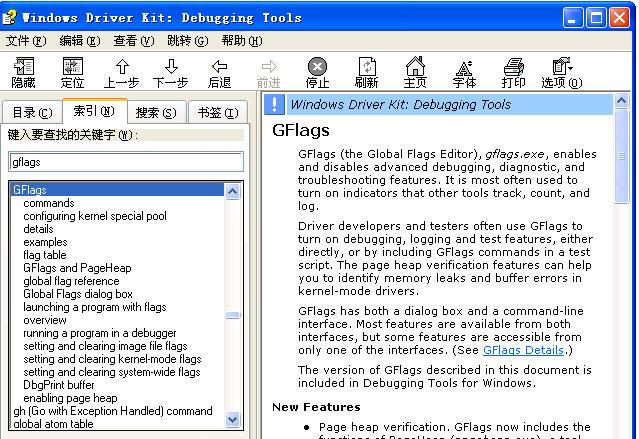
Task: Select global flag reference entry
Action: click(71, 281)
